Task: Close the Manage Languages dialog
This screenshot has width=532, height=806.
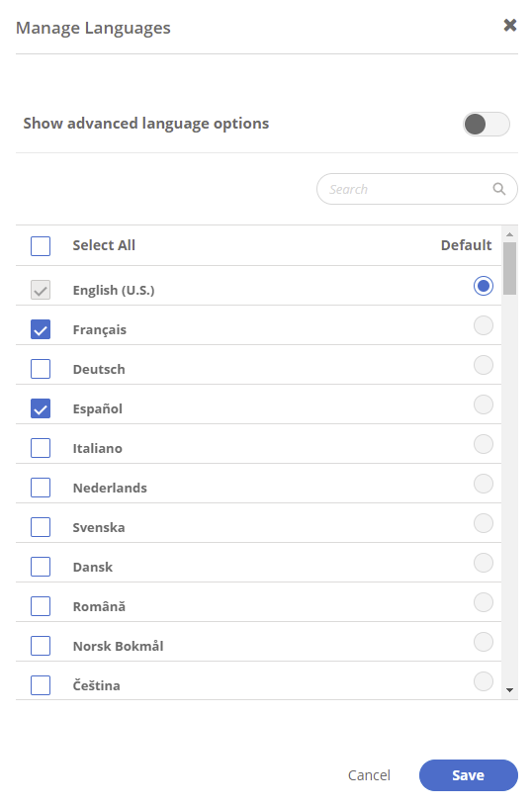Action: click(509, 25)
